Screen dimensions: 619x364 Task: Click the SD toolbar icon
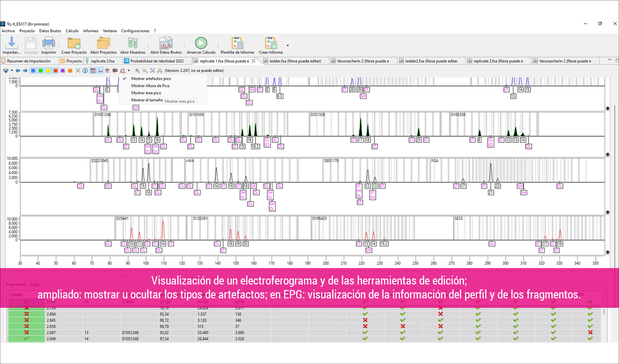[115, 71]
